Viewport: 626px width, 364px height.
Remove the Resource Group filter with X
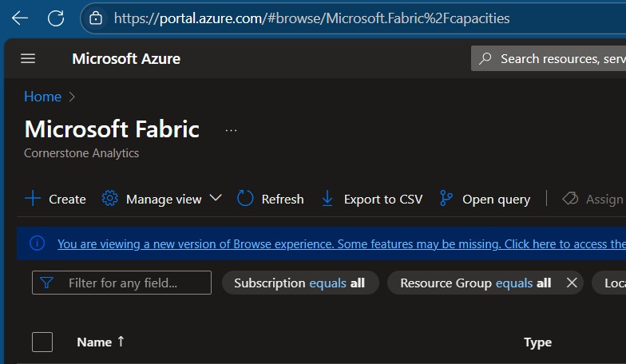pyautogui.click(x=572, y=283)
